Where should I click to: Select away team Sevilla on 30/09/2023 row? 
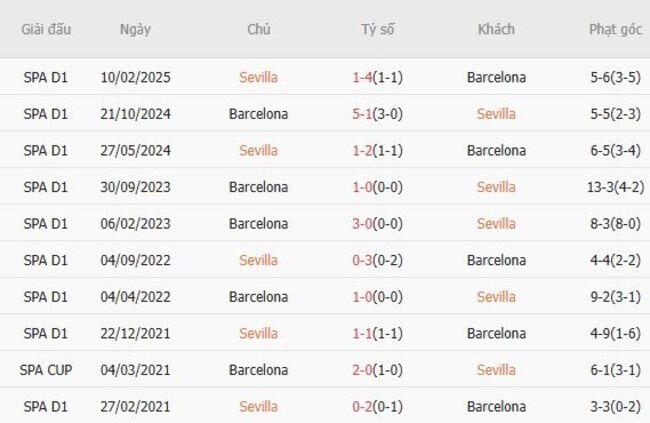click(496, 187)
